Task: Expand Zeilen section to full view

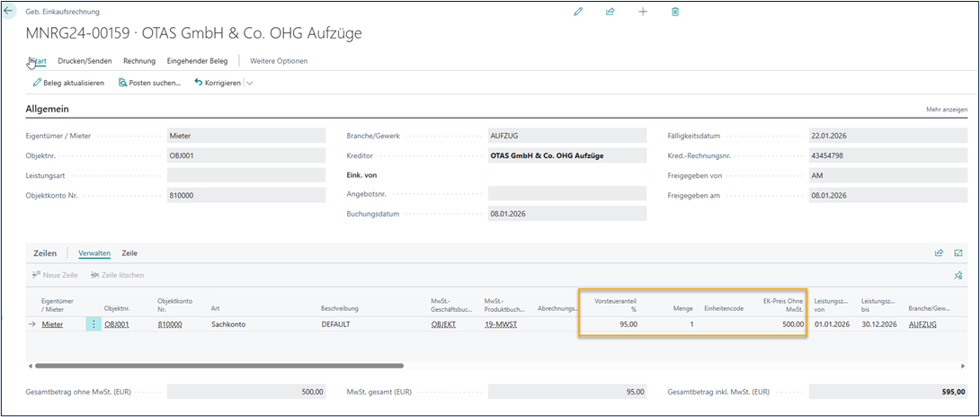Action: point(958,253)
